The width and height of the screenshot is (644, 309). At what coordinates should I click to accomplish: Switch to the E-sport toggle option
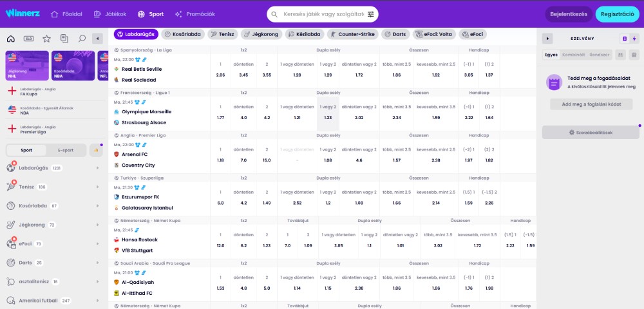pos(66,150)
